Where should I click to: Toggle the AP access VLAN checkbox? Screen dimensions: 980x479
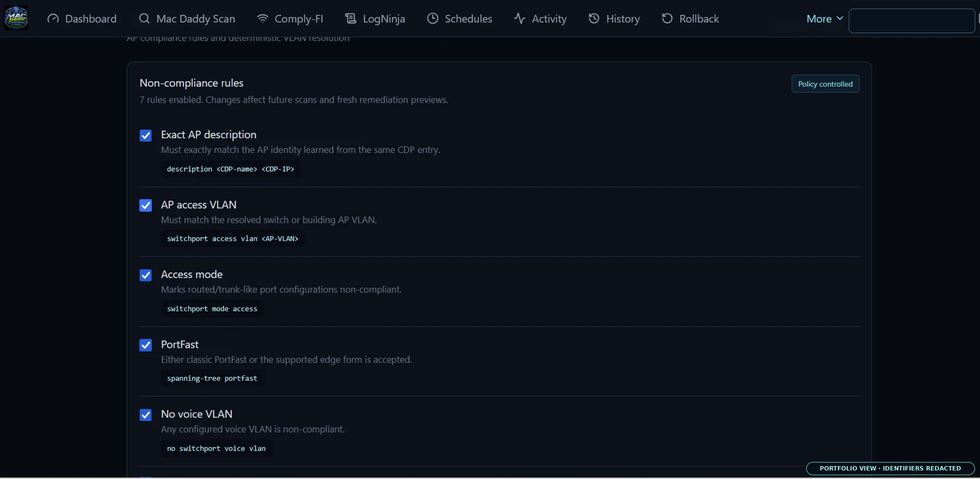145,205
